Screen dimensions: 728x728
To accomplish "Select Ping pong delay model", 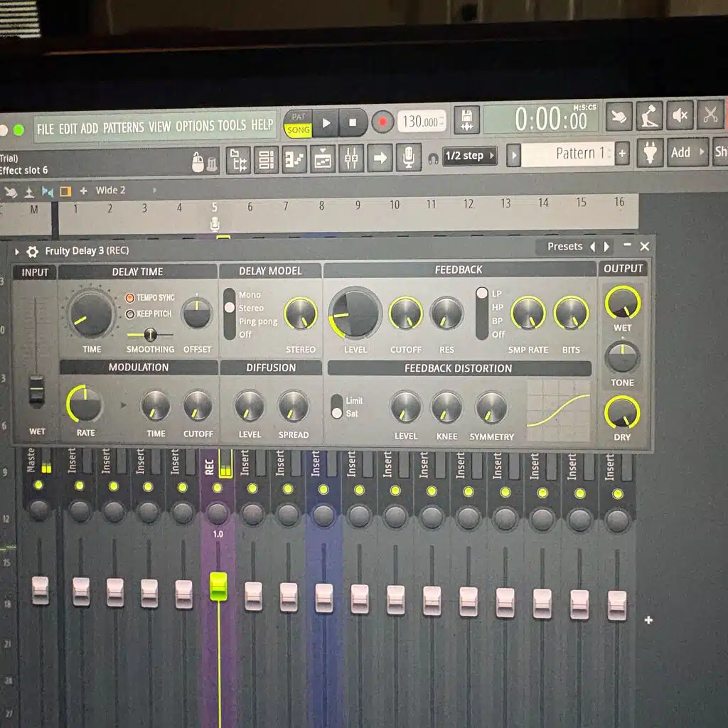I will 257,321.
